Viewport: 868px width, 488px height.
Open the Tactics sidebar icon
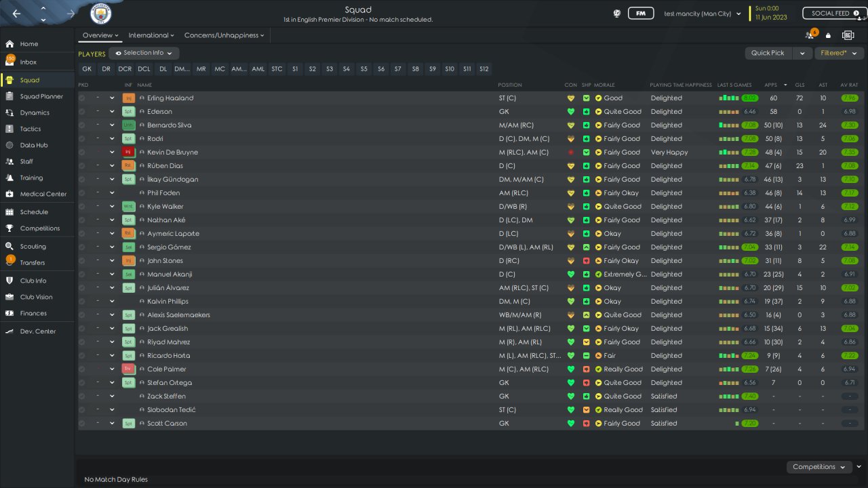[x=9, y=129]
